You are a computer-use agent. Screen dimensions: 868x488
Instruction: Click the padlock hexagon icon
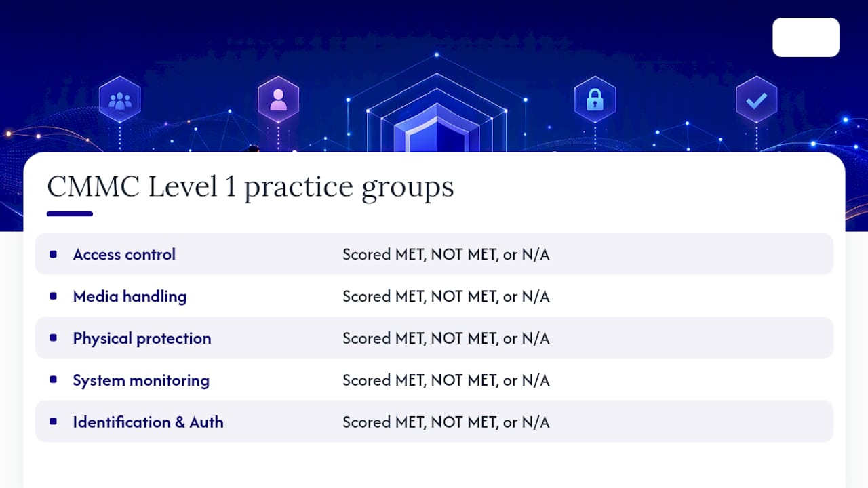[x=595, y=100]
